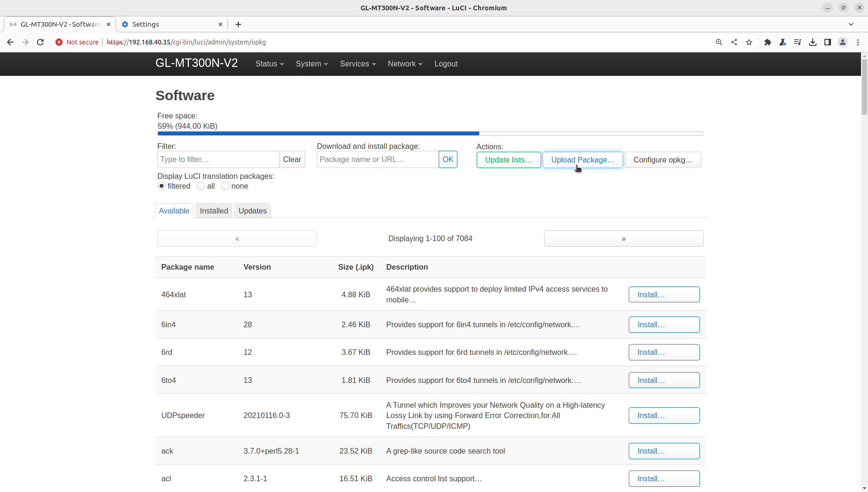
Task: Open the GL-MT300N-V2 home link
Action: coord(197,63)
